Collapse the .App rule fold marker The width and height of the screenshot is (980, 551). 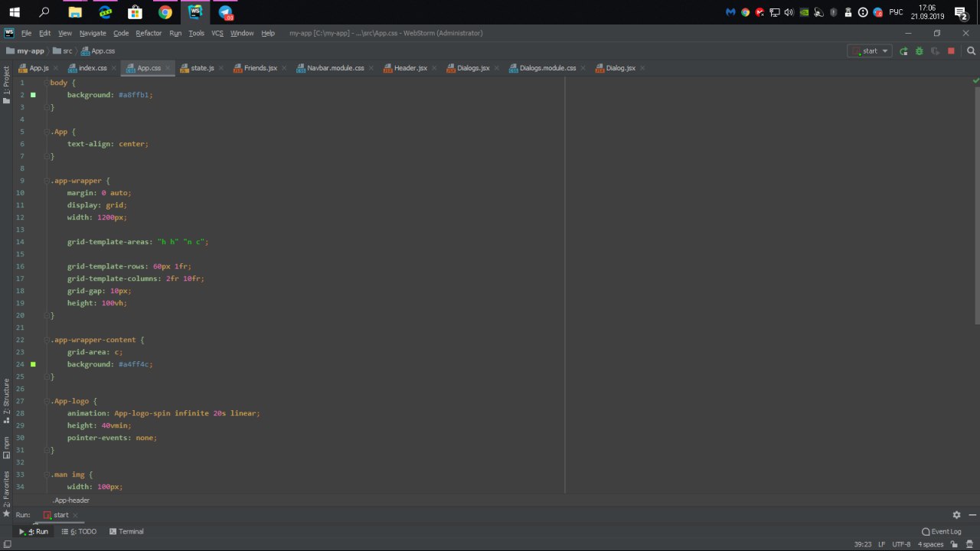[x=47, y=132]
